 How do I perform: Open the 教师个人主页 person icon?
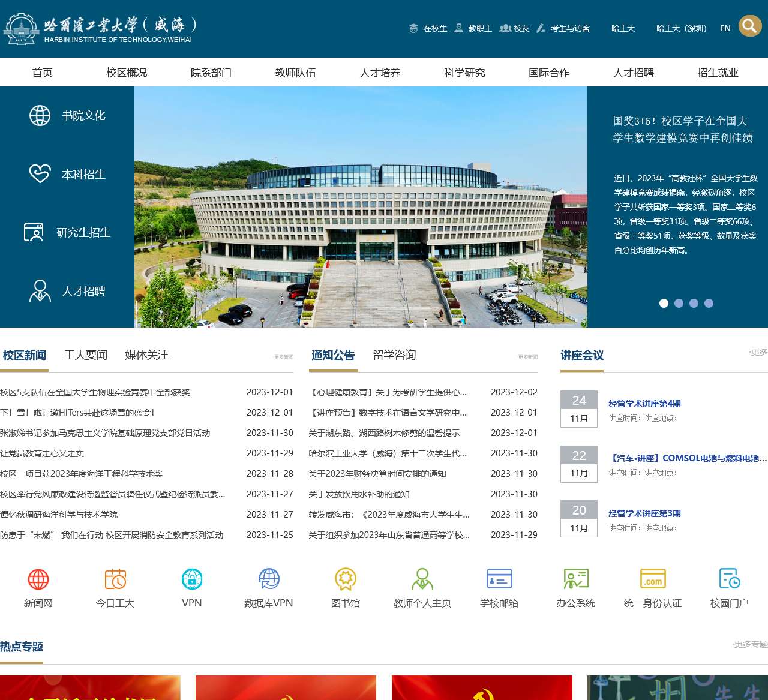(422, 579)
